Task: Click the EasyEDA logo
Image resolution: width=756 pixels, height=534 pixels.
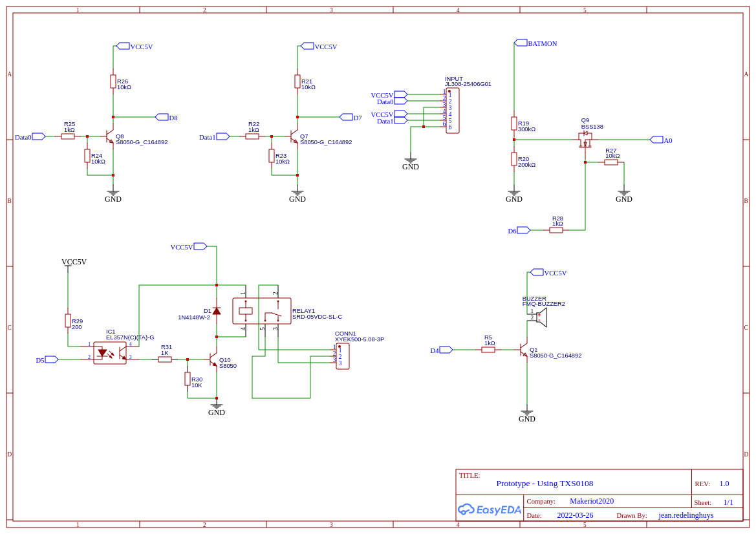Action: pos(489,509)
